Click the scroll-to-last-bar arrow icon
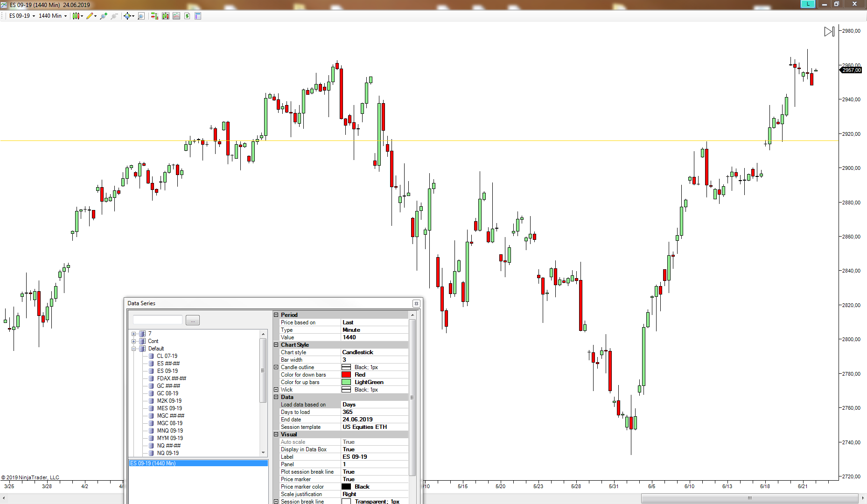 (829, 32)
